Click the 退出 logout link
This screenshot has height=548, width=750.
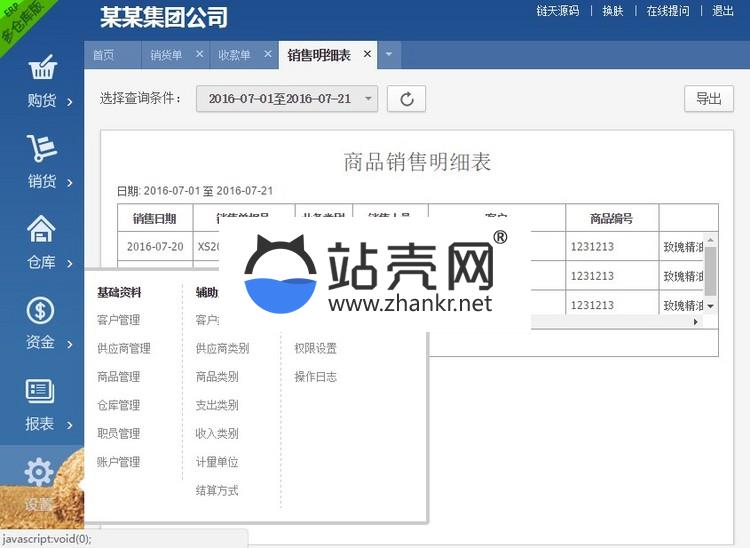(722, 11)
